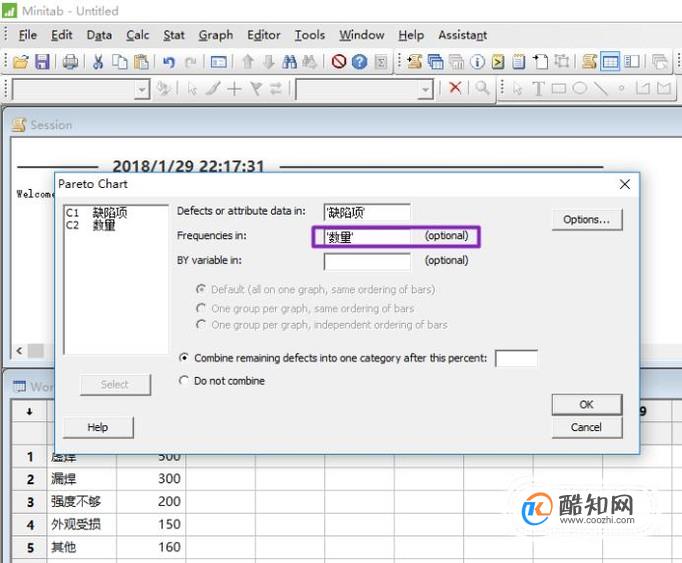Open the Calc menu
This screenshot has height=563, width=682.
point(137,35)
